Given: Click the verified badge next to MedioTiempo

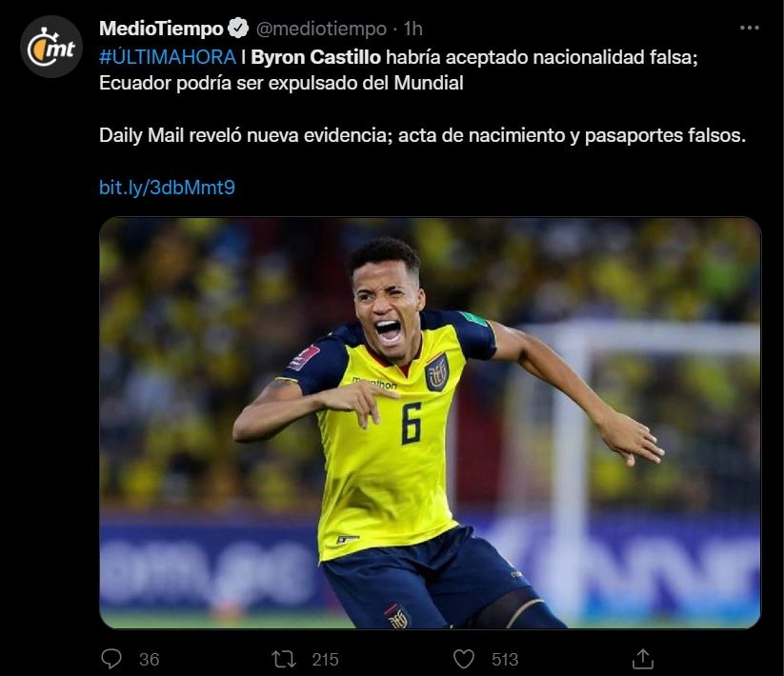Looking at the screenshot, I should [238, 29].
